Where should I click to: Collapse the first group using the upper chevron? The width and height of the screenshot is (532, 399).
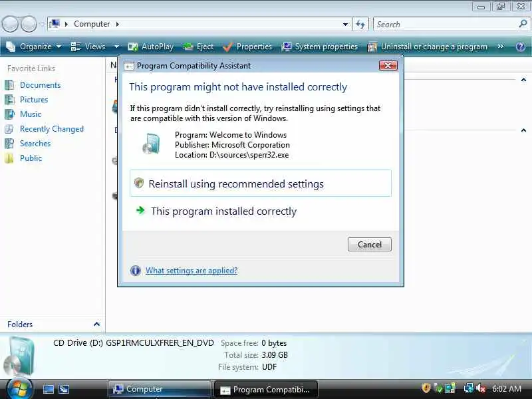point(523,80)
